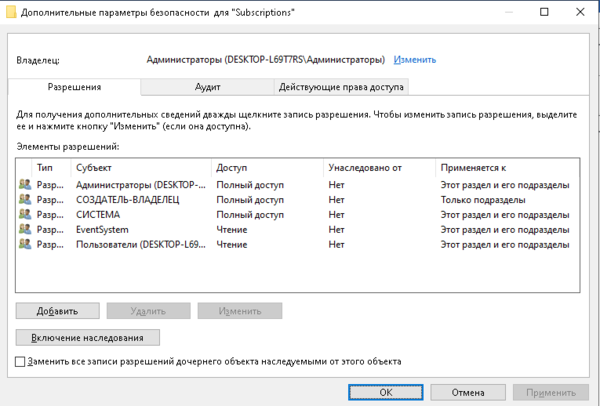Click the folder icon in the title bar

click(11, 12)
